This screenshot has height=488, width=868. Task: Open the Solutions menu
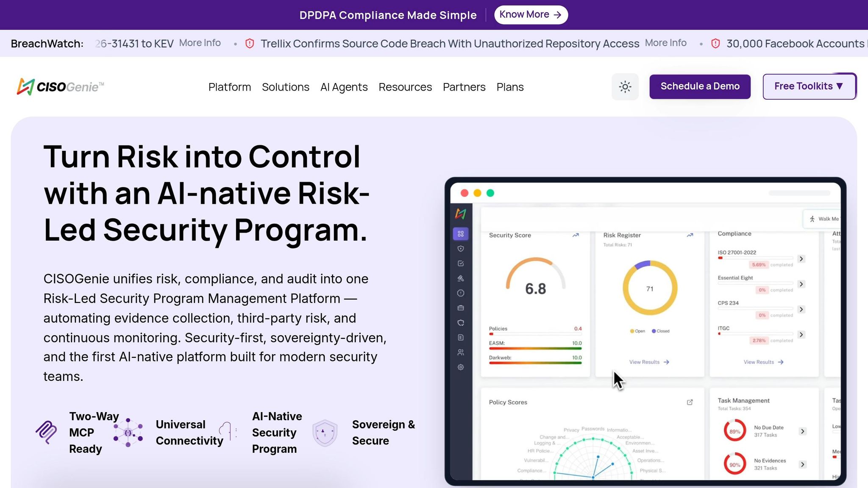pyautogui.click(x=286, y=87)
